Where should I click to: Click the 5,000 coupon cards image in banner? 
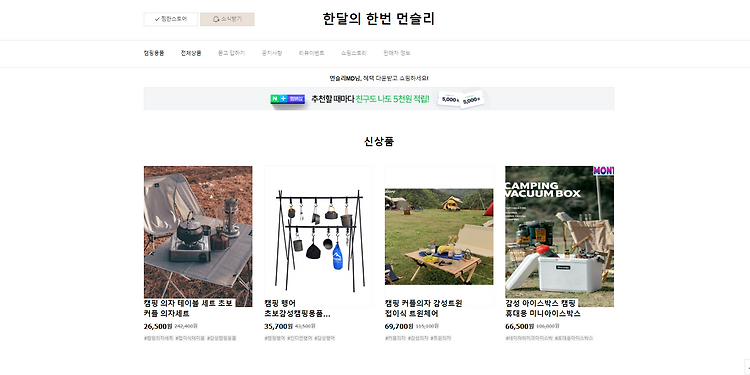pyautogui.click(x=461, y=99)
